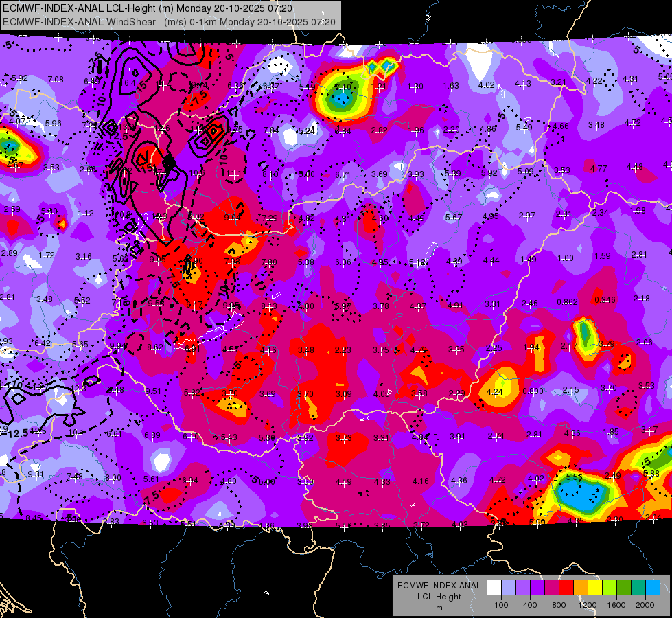Click the teal legend color swatch

pyautogui.click(x=638, y=587)
